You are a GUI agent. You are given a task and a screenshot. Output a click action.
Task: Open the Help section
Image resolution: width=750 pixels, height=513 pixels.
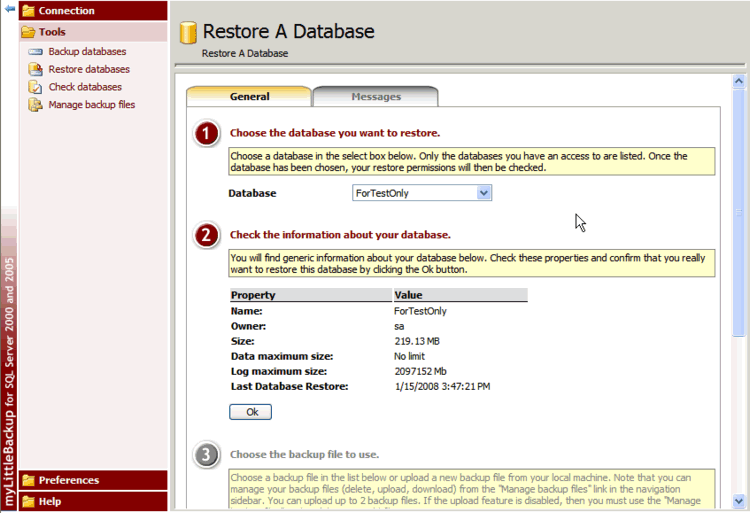pos(93,502)
